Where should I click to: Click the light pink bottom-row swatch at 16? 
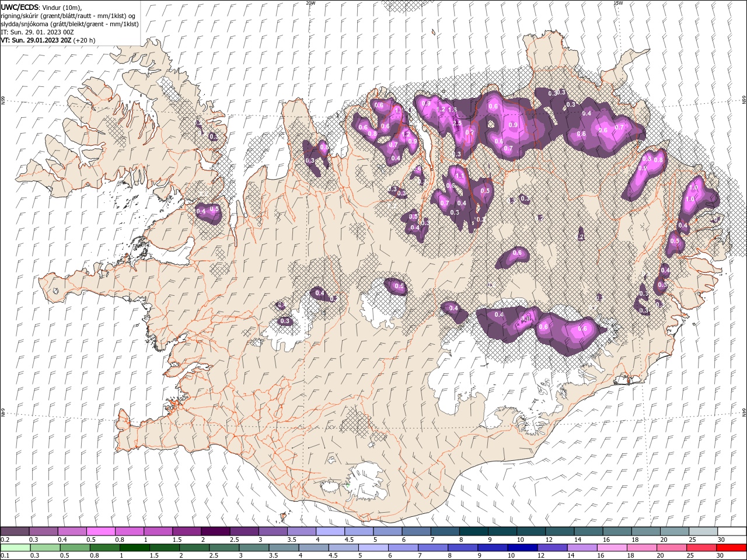tap(612, 548)
